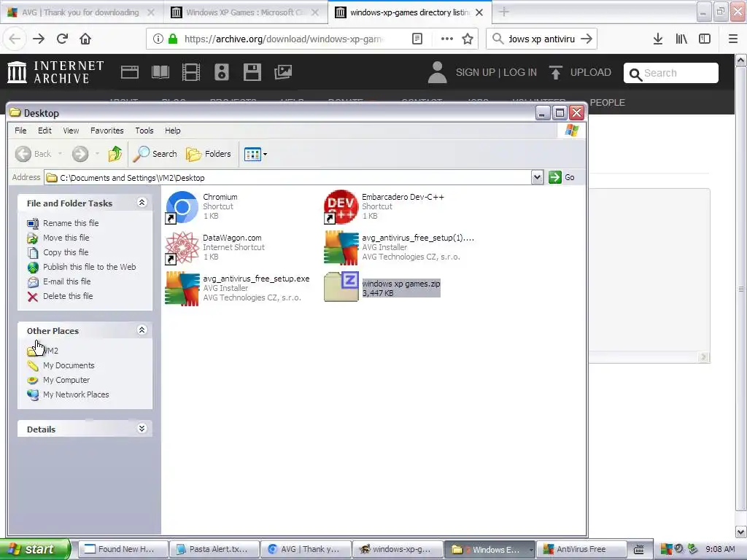Toggle Firefox reader view icon
Viewport: 747px width, 560px height.
417,39
